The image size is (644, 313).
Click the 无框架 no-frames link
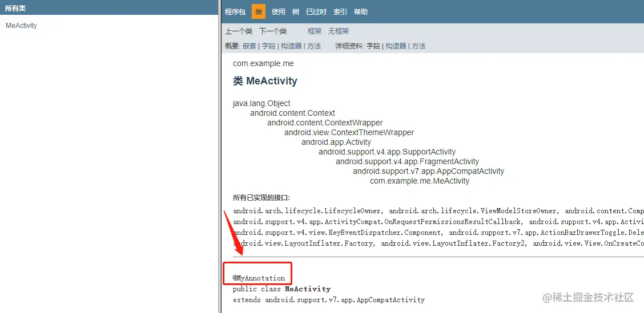click(x=339, y=31)
